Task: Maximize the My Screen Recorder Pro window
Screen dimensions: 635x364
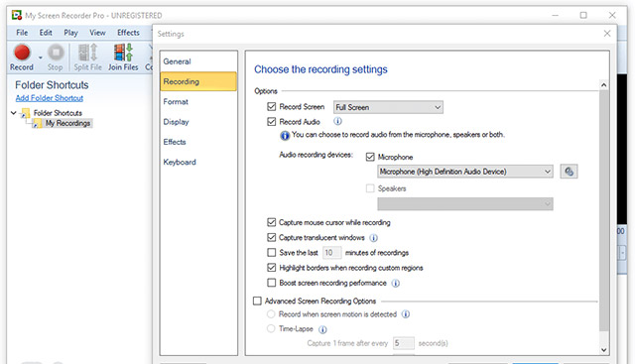Action: (583, 15)
